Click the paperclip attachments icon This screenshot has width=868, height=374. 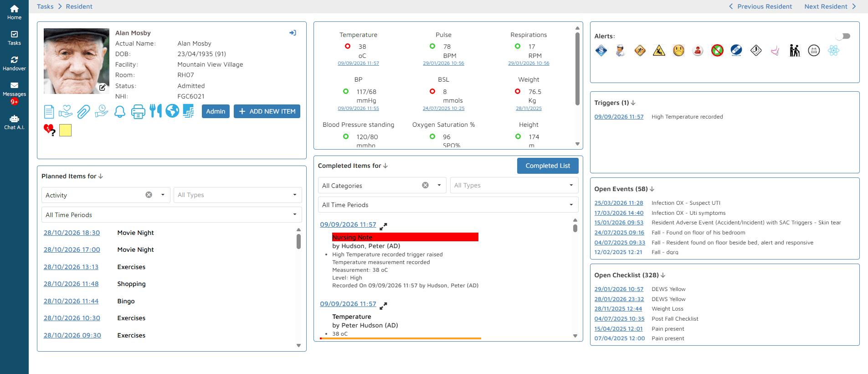(83, 111)
